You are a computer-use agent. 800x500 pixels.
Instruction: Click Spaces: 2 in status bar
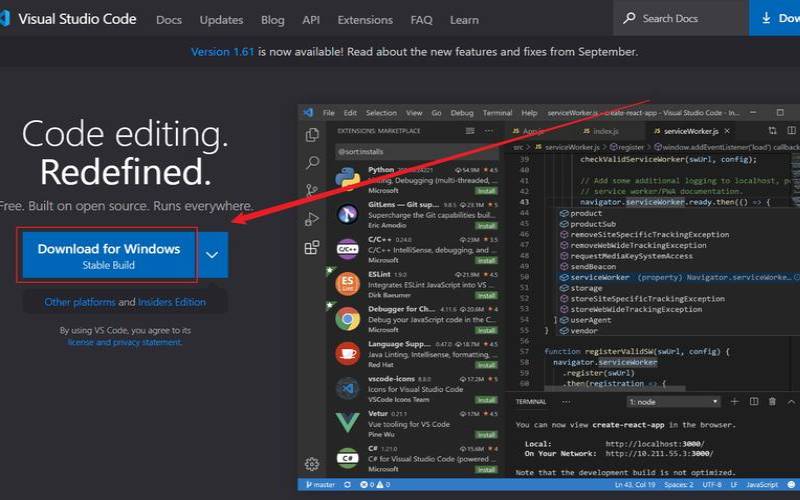[679, 485]
